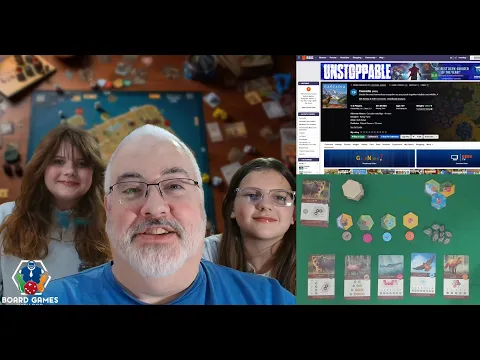Viewport: 480px width, 360px height.
Task: Switch to the Overview tab
Action: [329, 144]
